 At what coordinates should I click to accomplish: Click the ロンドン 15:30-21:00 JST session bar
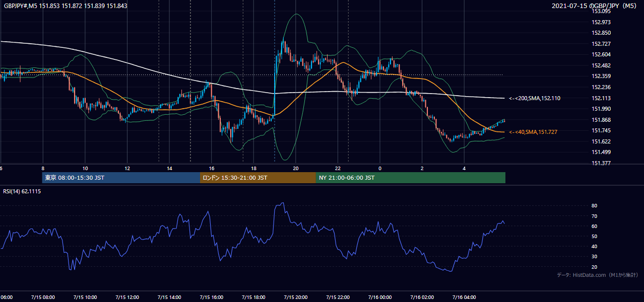point(258,178)
